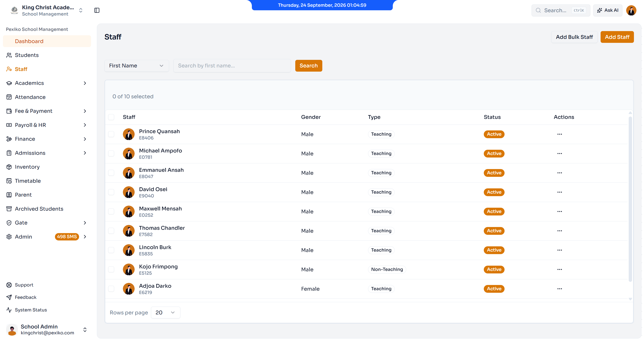Open actions menu for Michael Ampofo
Viewport: 644px width, 340px height.
[x=559, y=154]
